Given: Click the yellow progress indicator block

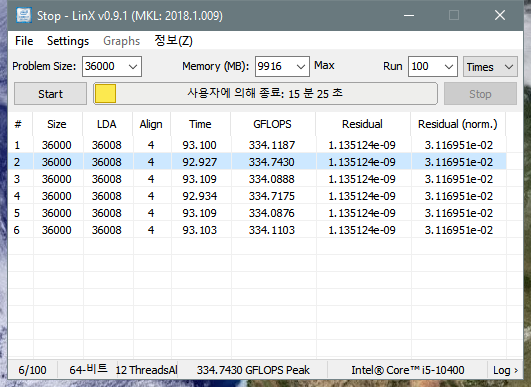Looking at the screenshot, I should tap(105, 93).
